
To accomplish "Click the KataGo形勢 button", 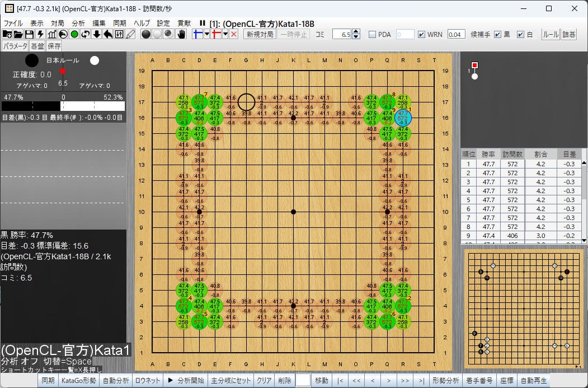I will pos(78,381).
